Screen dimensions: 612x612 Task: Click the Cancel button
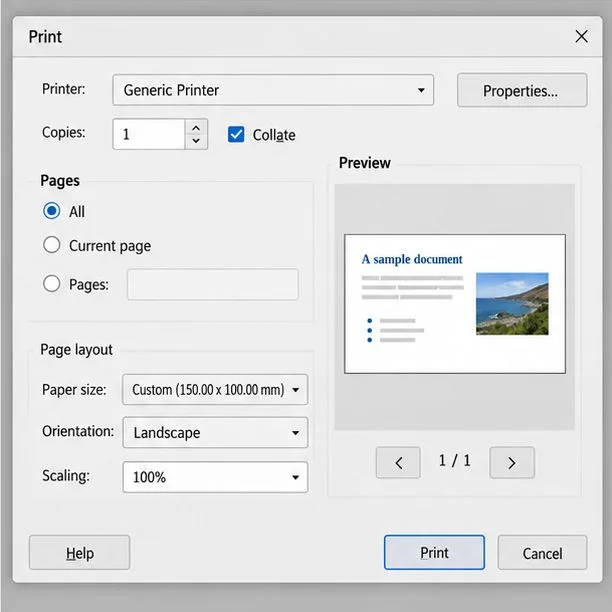(x=542, y=553)
